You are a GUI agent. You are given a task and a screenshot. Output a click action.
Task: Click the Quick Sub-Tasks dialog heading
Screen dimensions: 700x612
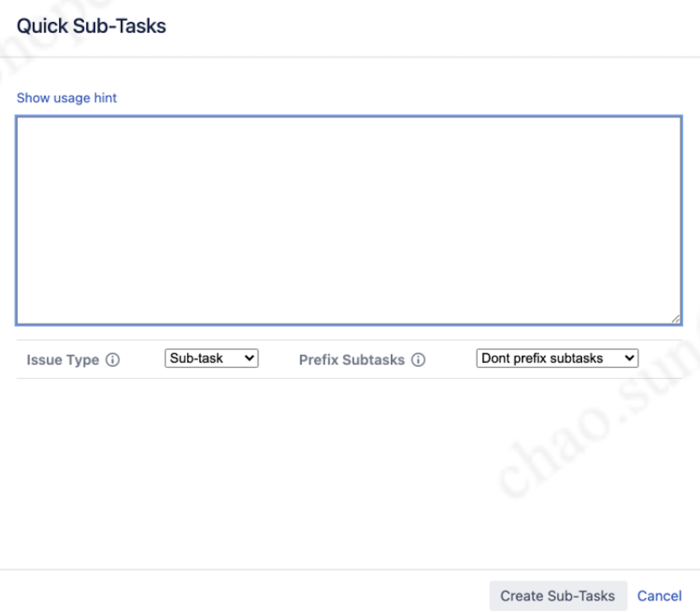(x=92, y=26)
